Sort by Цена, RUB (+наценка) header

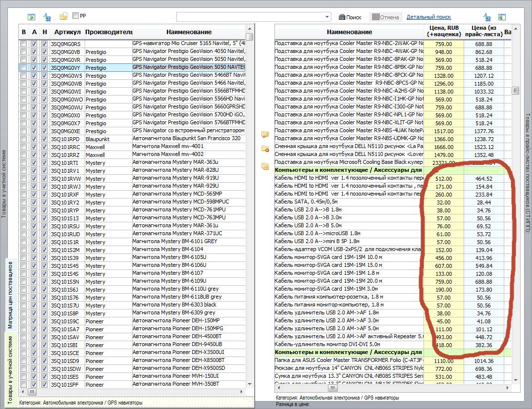click(x=444, y=31)
